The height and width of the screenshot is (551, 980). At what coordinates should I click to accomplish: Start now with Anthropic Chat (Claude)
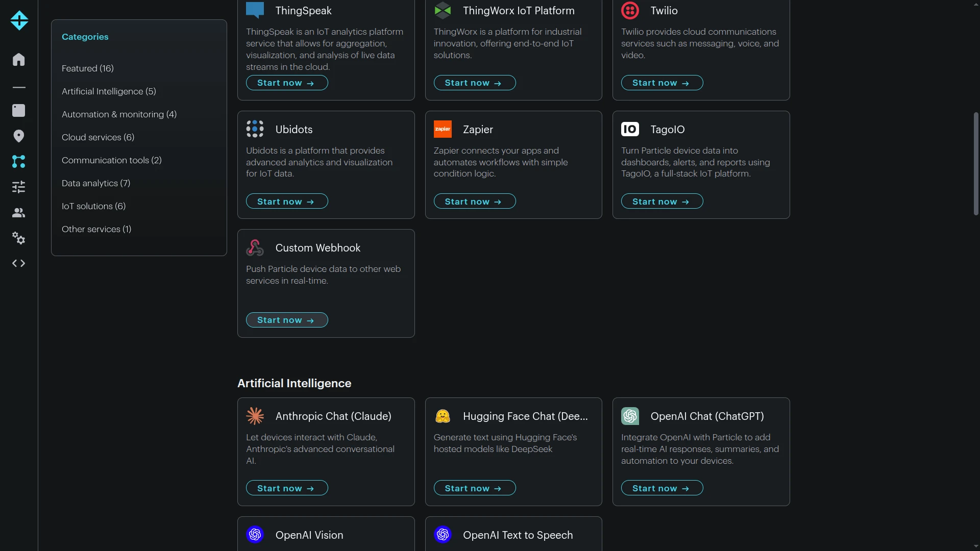(x=287, y=488)
